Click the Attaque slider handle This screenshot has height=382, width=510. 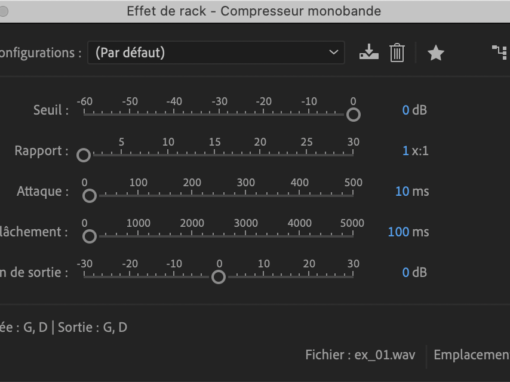click(89, 196)
